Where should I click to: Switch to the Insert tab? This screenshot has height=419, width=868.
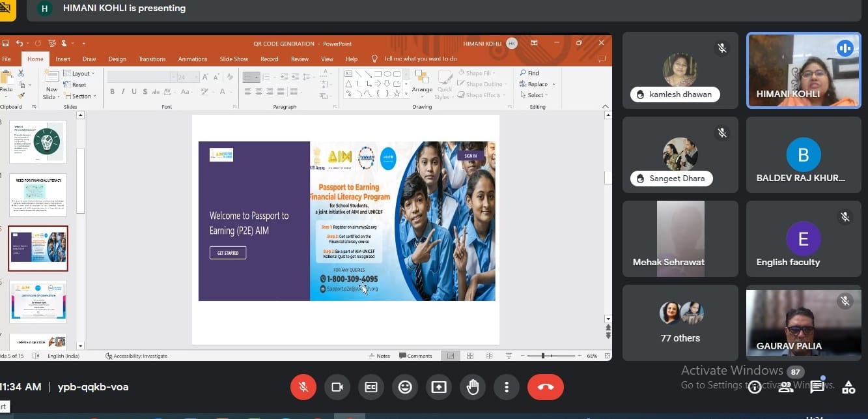(63, 59)
